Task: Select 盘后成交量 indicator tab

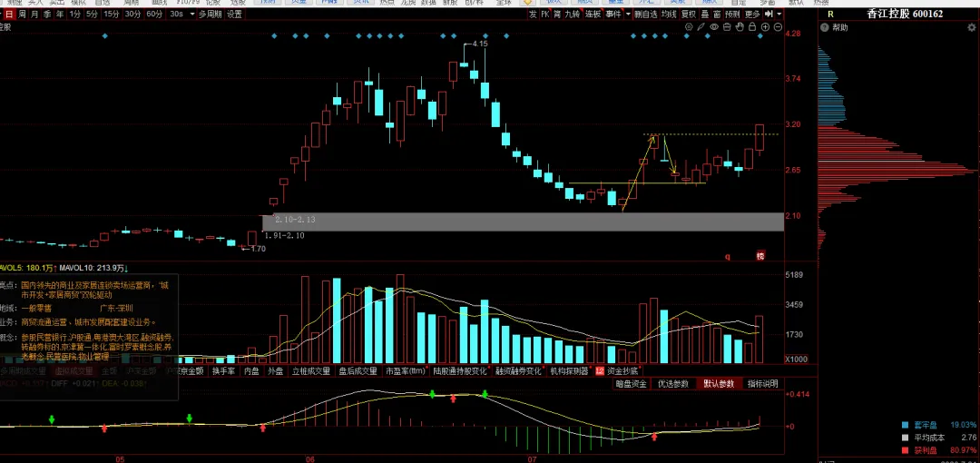Action: tap(358, 371)
